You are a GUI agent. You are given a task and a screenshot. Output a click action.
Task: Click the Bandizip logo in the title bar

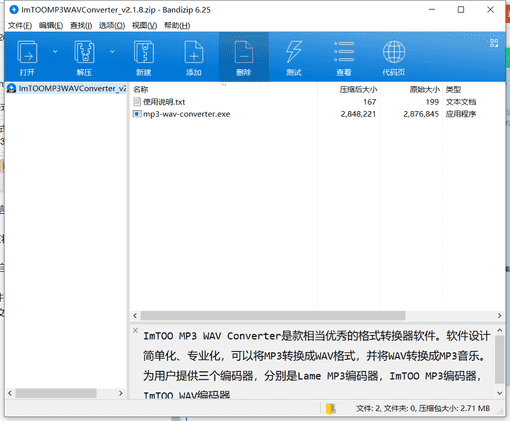pos(14,10)
